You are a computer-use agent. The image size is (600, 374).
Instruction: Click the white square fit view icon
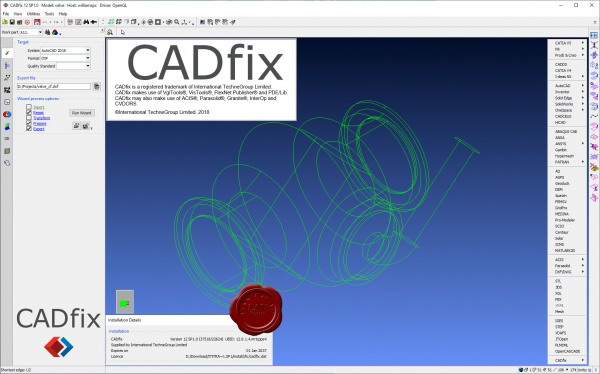click(158, 22)
